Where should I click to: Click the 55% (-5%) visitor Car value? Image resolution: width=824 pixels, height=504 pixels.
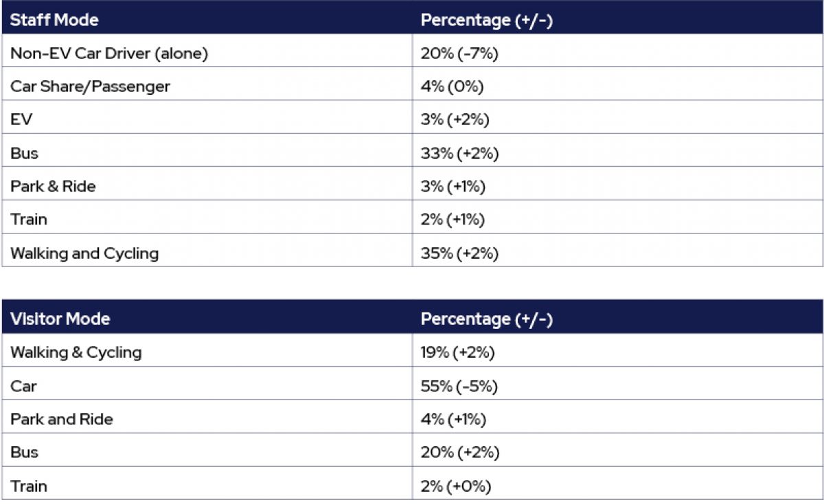pos(459,386)
